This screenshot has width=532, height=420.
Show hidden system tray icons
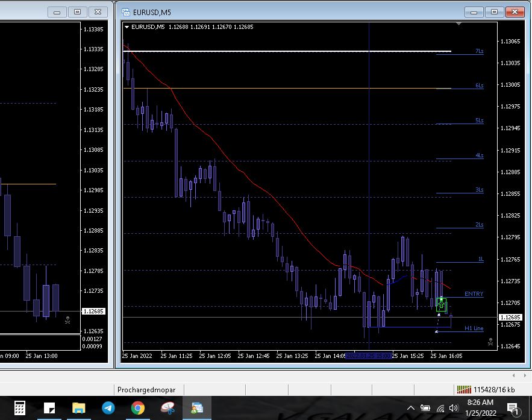[x=412, y=408]
